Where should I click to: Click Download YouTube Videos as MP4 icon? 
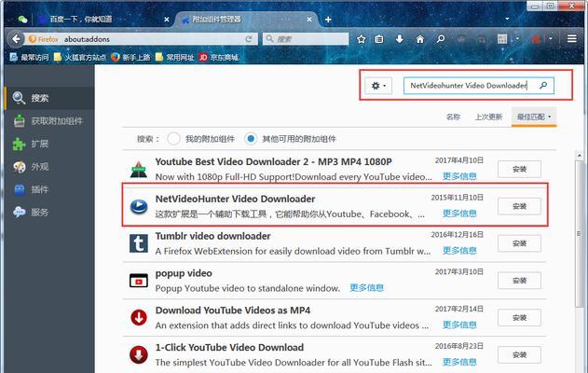(x=139, y=317)
